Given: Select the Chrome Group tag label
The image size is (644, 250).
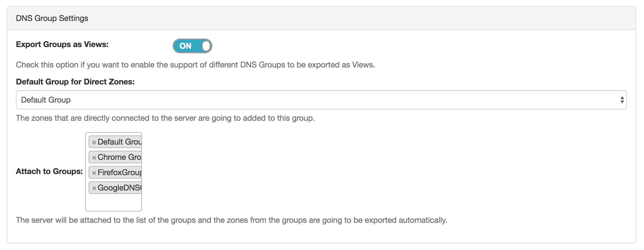Looking at the screenshot, I should point(120,157).
